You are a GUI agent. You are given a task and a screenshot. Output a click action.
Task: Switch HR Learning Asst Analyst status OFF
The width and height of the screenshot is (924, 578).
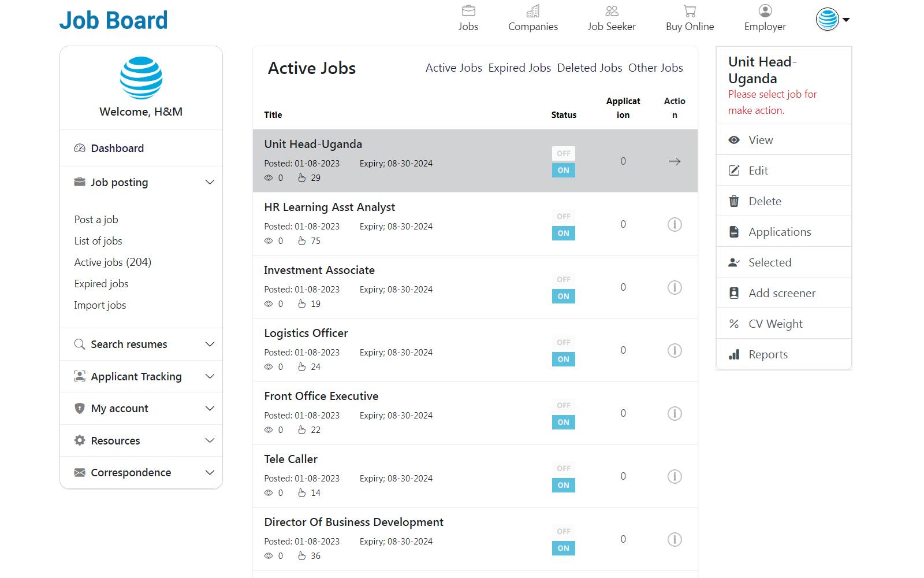coord(563,216)
